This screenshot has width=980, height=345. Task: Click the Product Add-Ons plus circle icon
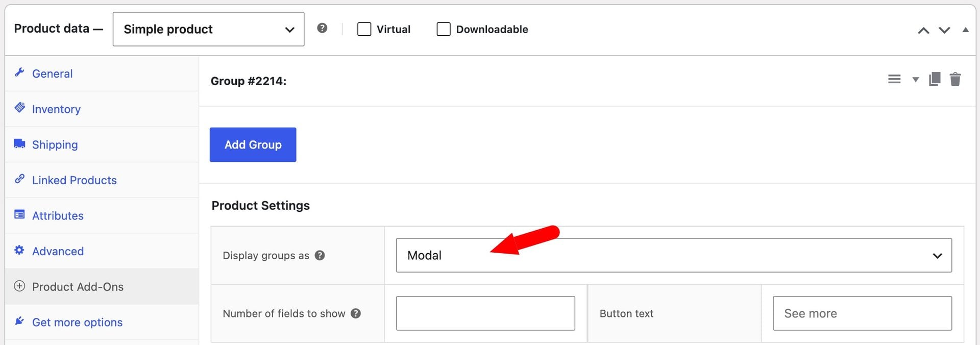[x=19, y=286]
